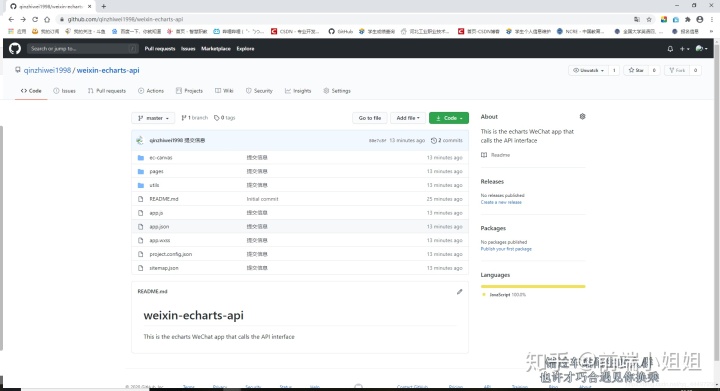Open the GitHub logo home link

point(15,49)
